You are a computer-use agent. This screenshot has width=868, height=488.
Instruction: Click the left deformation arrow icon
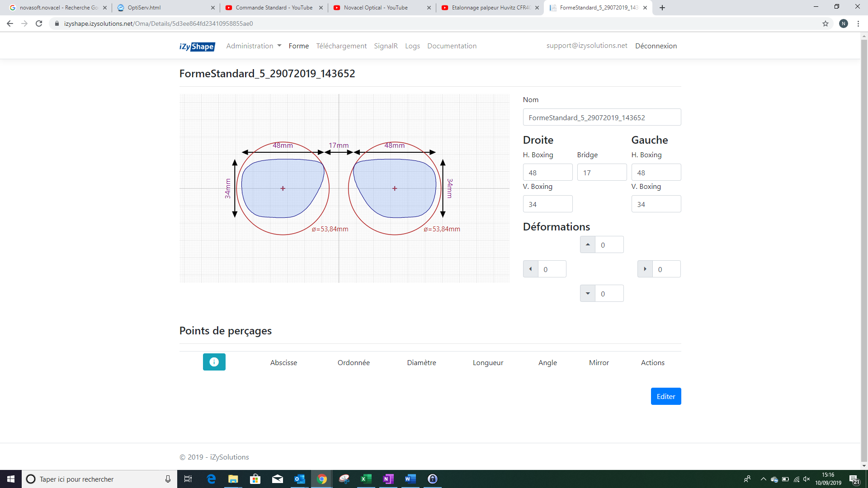530,268
